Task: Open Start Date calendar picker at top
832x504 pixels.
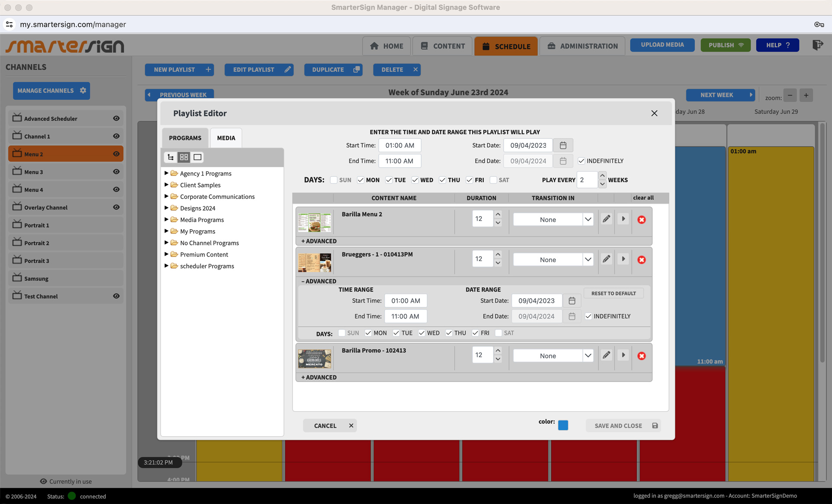Action: click(563, 146)
